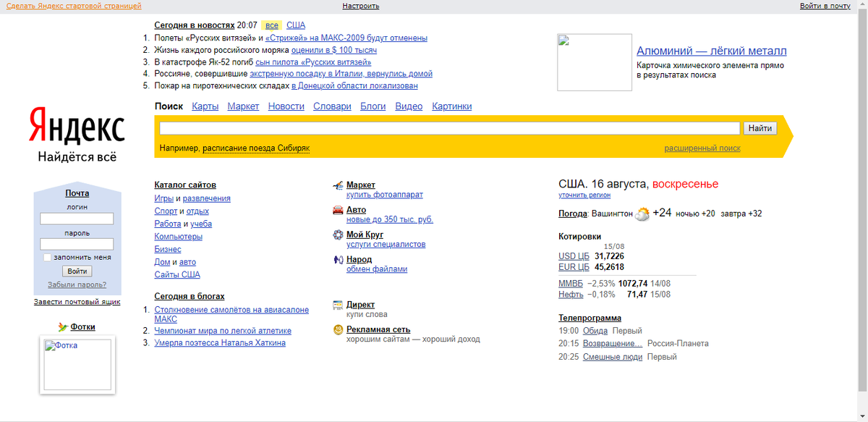This screenshot has height=422, width=868.
Task: Open the Погода link
Action: (x=573, y=214)
